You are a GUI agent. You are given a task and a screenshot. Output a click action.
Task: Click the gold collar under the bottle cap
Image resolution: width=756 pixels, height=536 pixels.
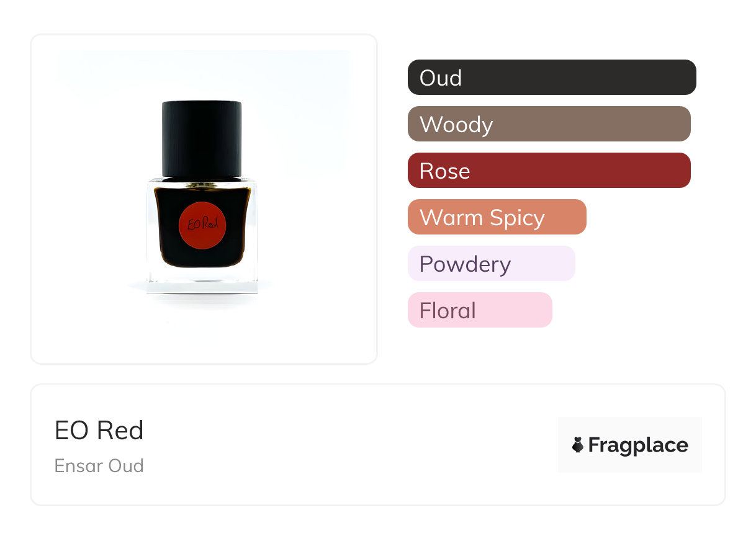coord(202,182)
